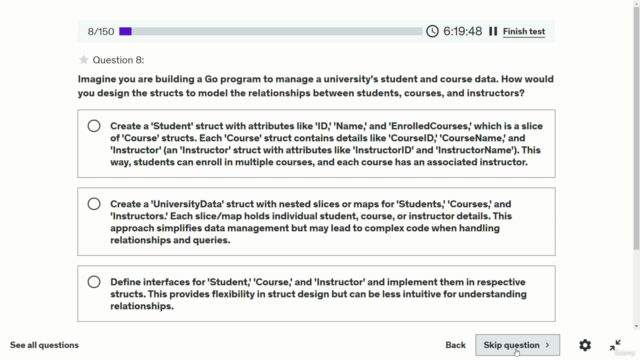640x360 pixels.
Task: Select the 'UniversityData' struct radio option
Action: click(x=94, y=204)
